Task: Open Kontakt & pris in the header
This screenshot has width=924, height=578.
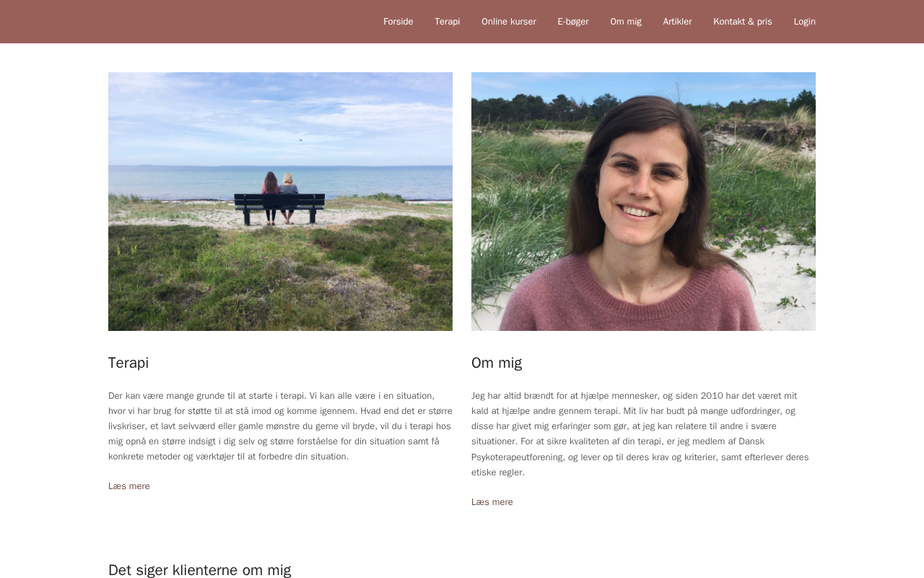Action: coord(743,22)
